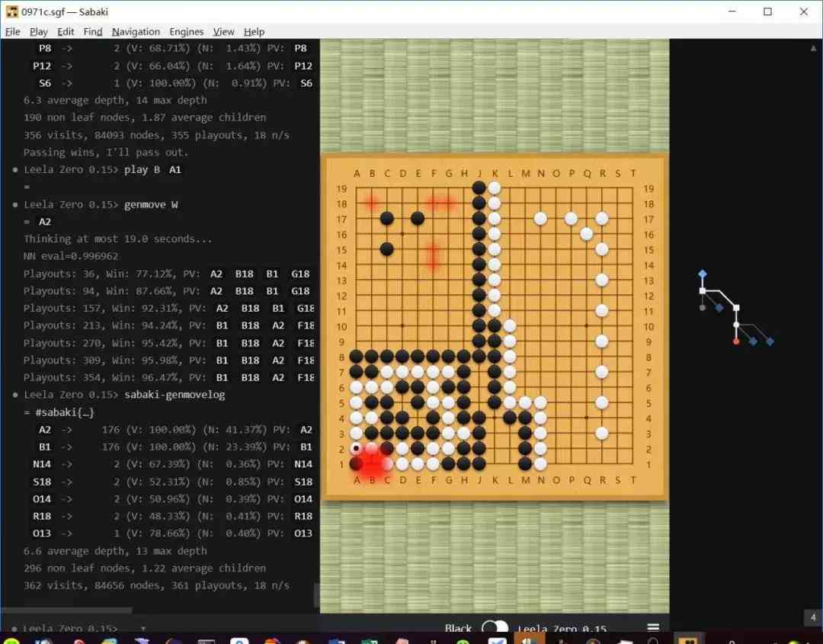Image resolution: width=823 pixels, height=644 pixels.
Task: Click the 'sabaki-genmovelog' console command
Action: (175, 395)
